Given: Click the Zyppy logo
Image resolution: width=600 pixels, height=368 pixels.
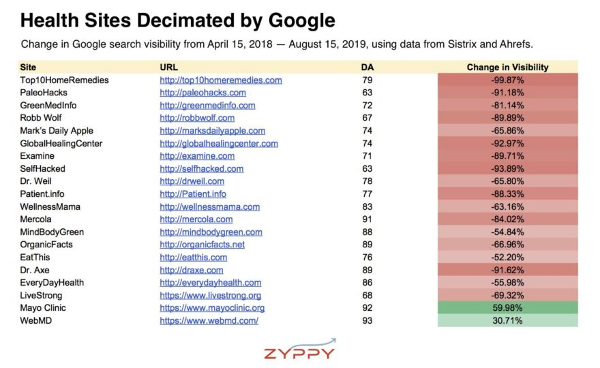Looking at the screenshot, I should pos(300,349).
